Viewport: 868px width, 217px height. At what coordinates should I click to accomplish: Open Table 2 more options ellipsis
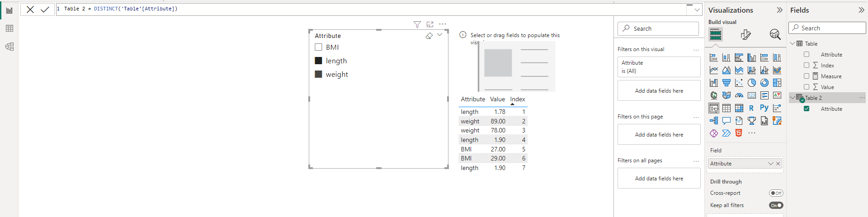(862, 98)
